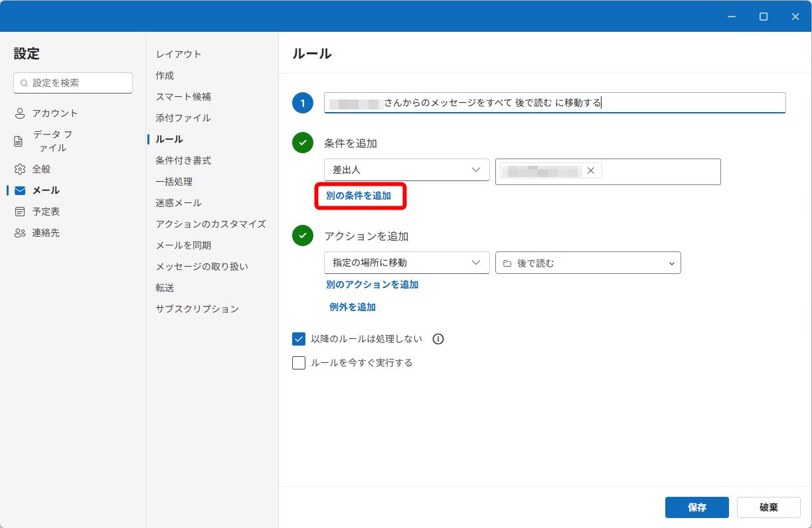Select 予定表 label in the settings sidebar
This screenshot has width=812, height=528.
46,212
